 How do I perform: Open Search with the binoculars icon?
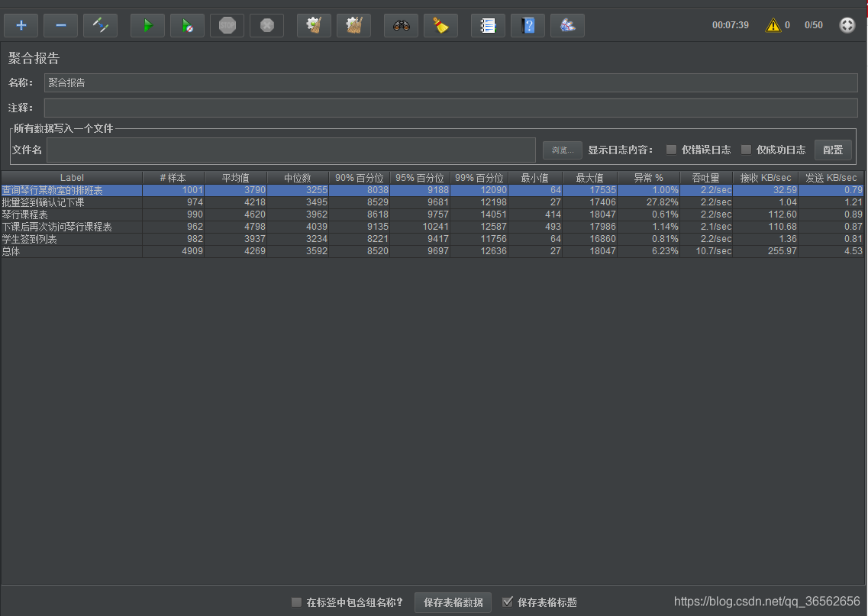click(402, 25)
